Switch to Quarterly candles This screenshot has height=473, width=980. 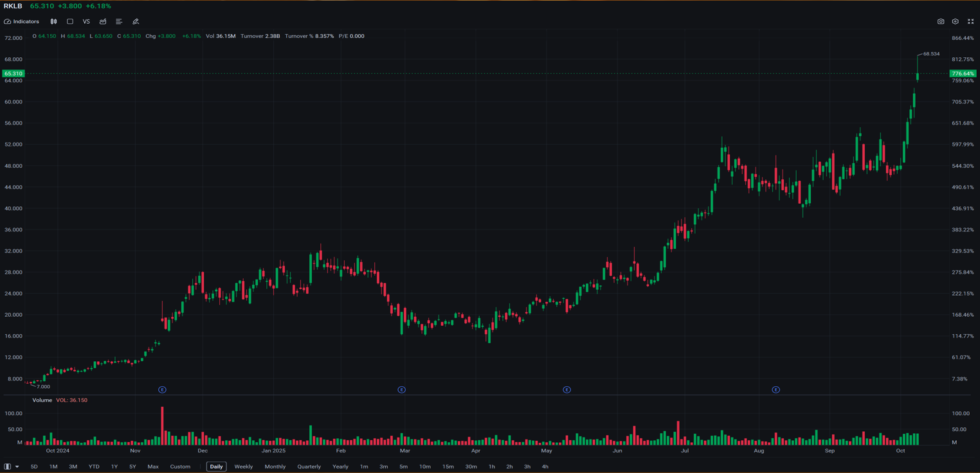309,467
